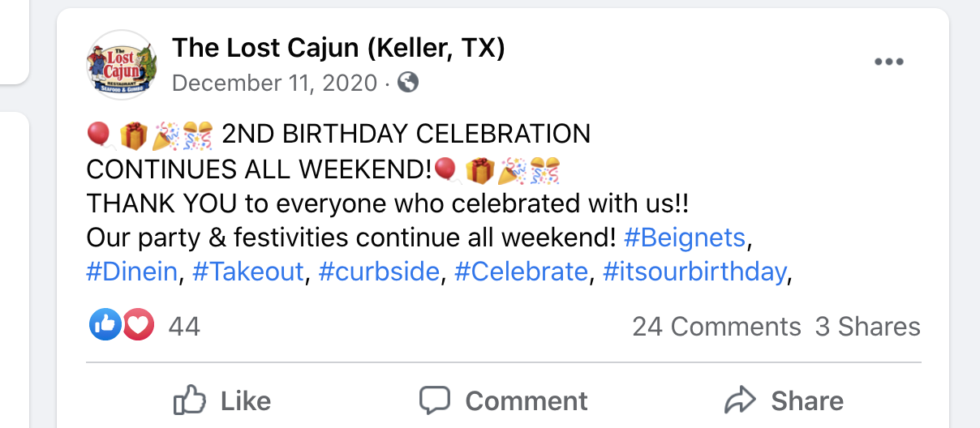980x428 pixels.
Task: Open the post options three-dot menu
Action: coord(889,62)
